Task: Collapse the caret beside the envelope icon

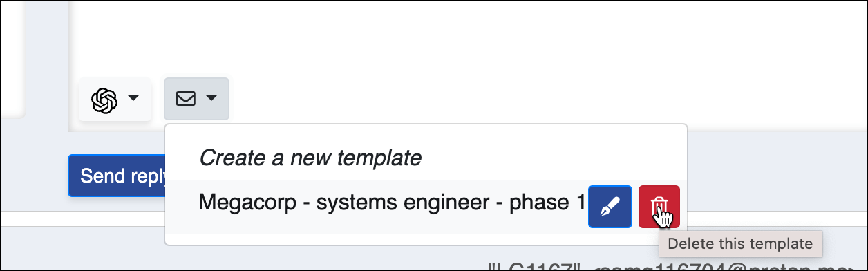Action: (212, 98)
